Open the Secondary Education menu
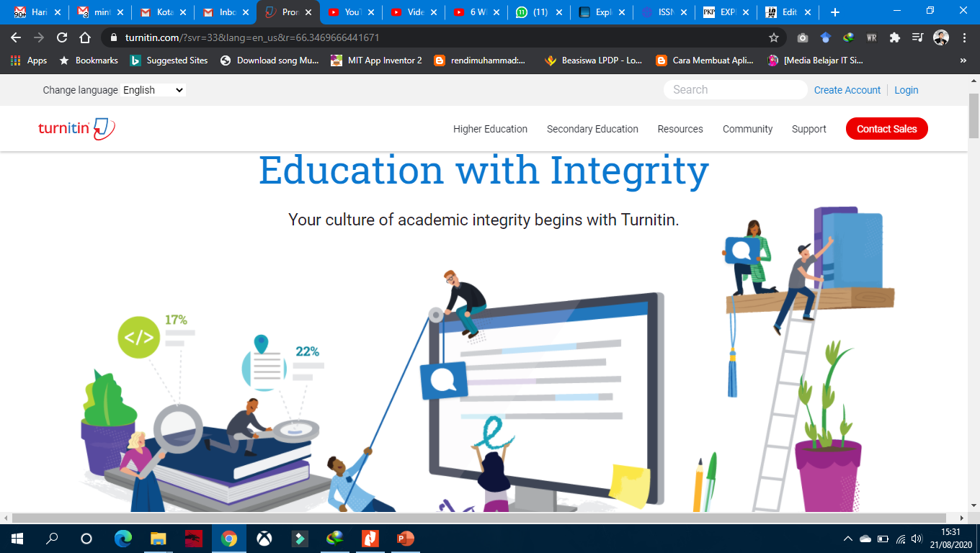Screen dimensions: 980x553 pyautogui.click(x=592, y=129)
